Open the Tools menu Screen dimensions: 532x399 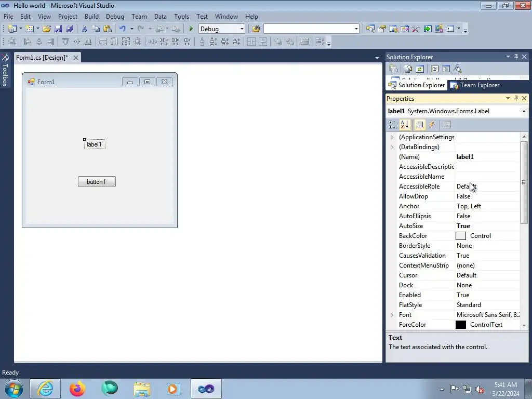(181, 16)
